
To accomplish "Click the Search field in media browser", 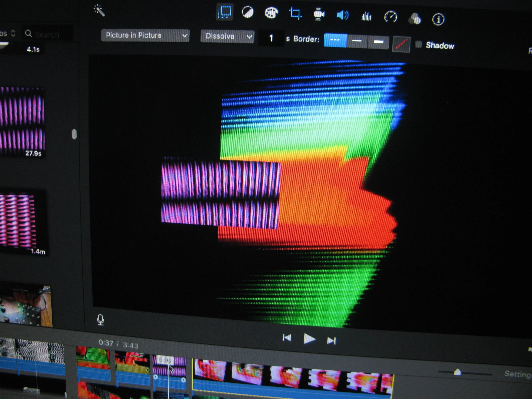I will pyautogui.click(x=48, y=34).
